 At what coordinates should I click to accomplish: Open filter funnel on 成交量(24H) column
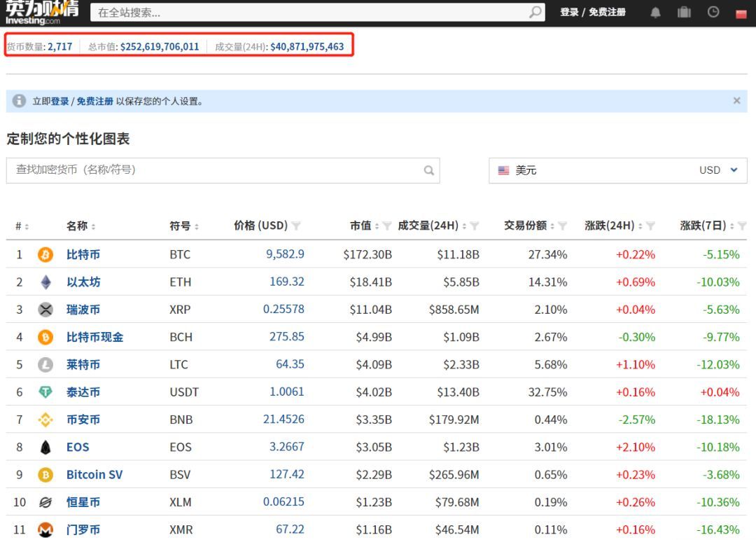[x=475, y=226]
